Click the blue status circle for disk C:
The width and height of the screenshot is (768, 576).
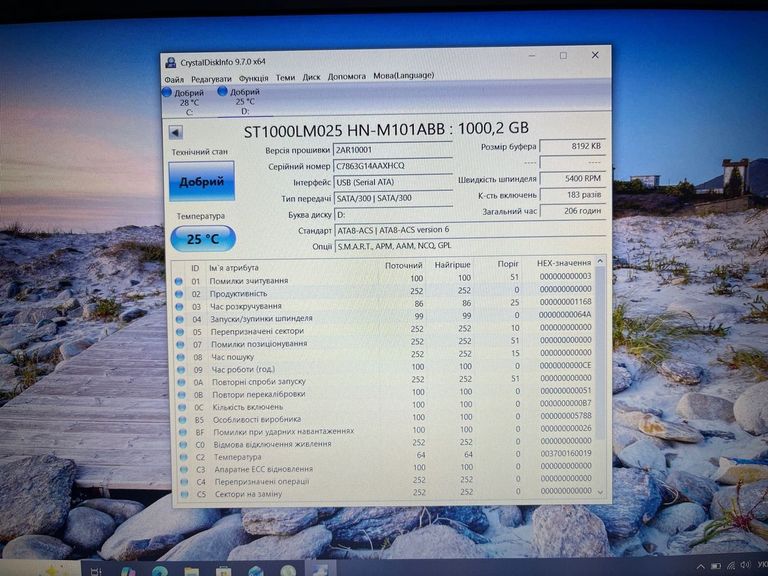[x=167, y=92]
